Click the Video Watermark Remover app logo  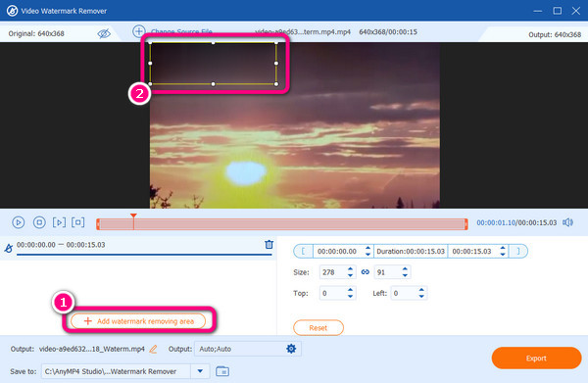(x=12, y=11)
